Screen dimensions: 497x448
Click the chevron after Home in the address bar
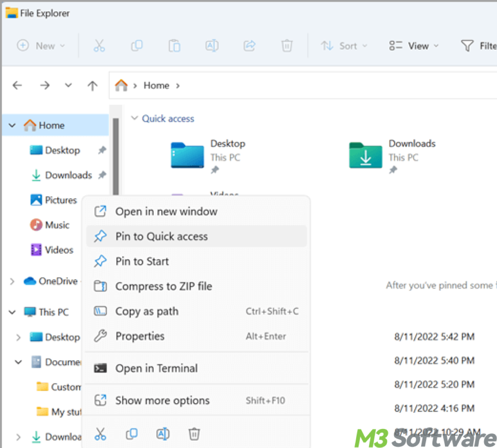coord(178,86)
